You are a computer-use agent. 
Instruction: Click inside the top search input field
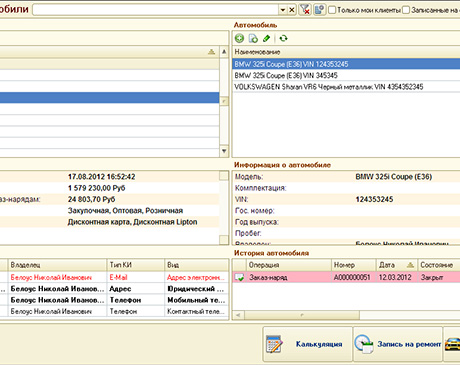click(156, 10)
